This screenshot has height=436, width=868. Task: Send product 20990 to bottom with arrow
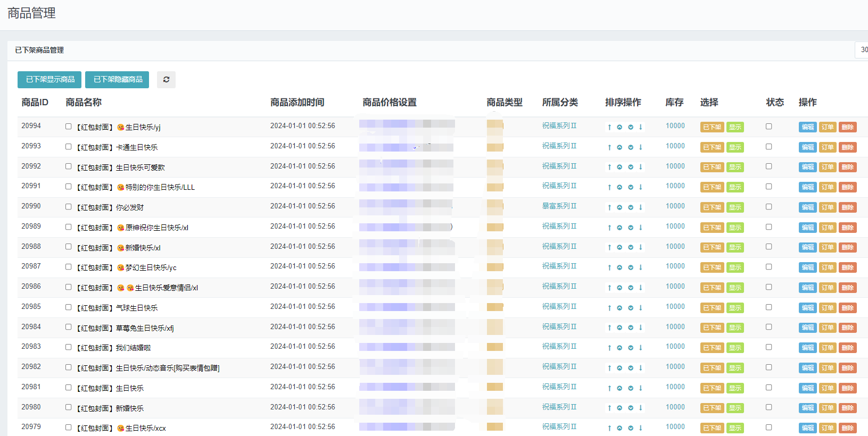pos(641,207)
